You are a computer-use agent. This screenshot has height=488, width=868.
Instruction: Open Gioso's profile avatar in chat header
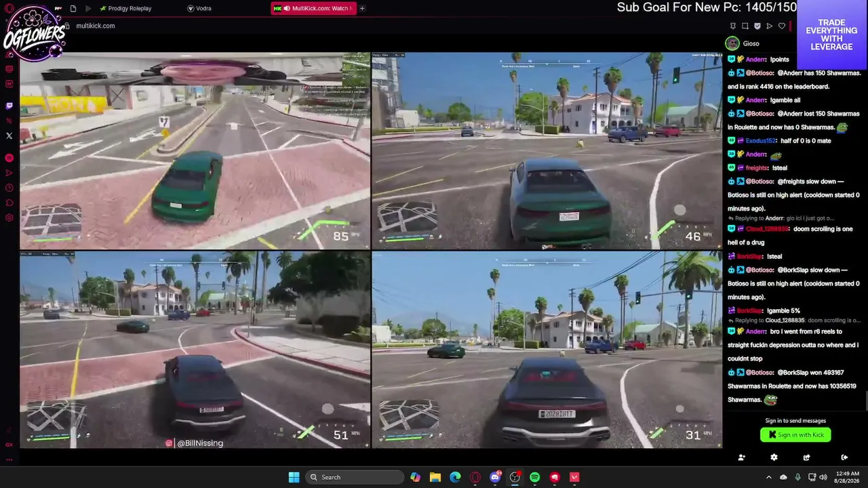(x=732, y=43)
